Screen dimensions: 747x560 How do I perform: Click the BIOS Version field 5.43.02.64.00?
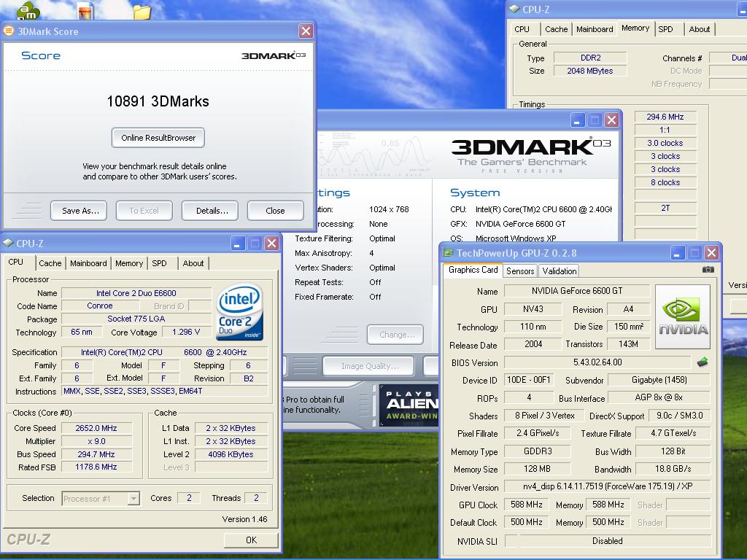pyautogui.click(x=597, y=362)
